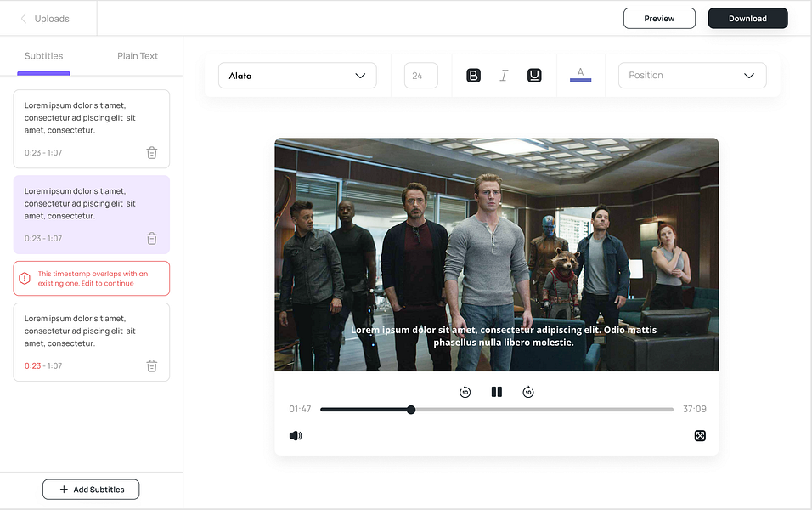Viewport: 812px width, 510px height.
Task: Expand the Position dropdown
Action: (x=692, y=76)
